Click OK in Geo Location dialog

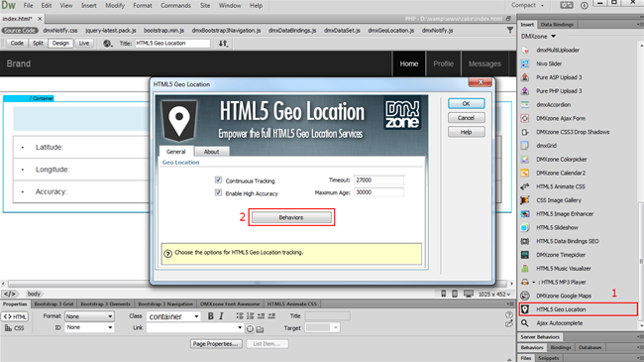467,104
